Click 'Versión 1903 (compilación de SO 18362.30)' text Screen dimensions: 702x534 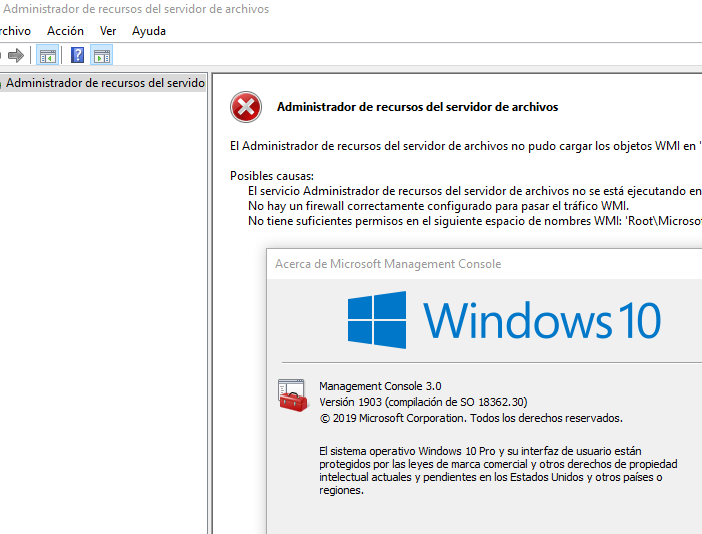pos(423,402)
